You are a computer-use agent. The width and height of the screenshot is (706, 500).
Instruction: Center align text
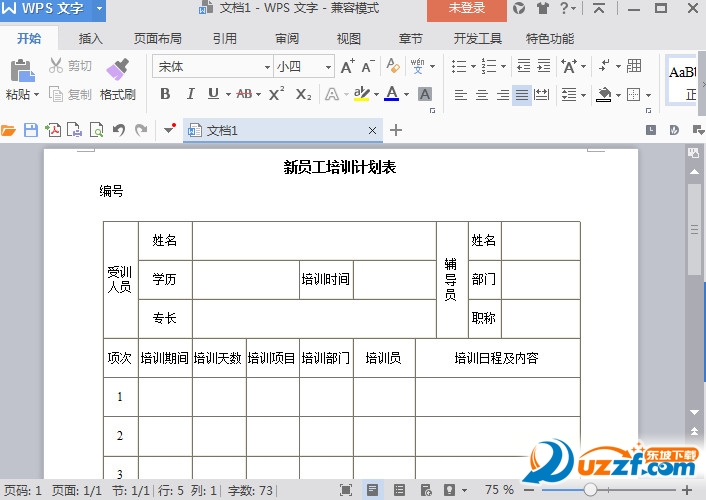click(482, 95)
